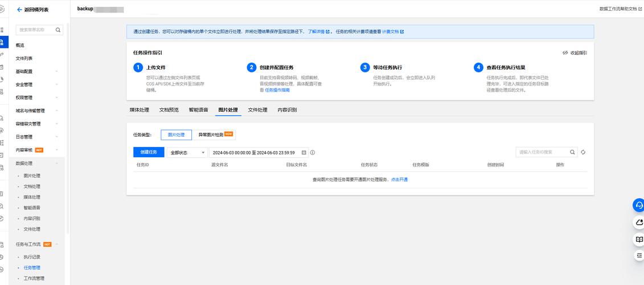This screenshot has width=644, height=285.
Task: Click the back arrow beside 返回桶列表
Action: [19, 10]
